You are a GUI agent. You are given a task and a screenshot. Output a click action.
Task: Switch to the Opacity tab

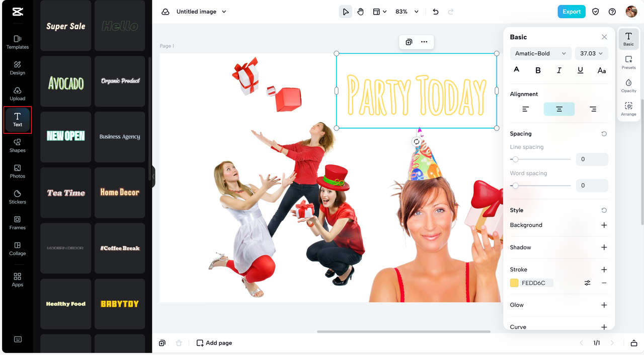pos(628,85)
